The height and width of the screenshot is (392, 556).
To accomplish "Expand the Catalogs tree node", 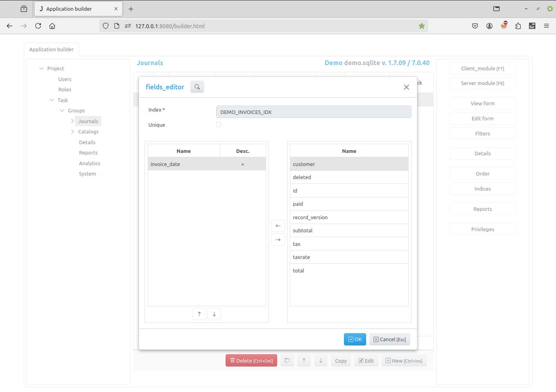I will click(x=72, y=131).
